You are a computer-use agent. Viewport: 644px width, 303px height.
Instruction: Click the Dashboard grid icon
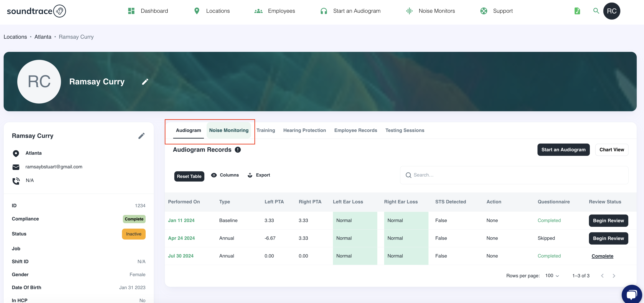coord(131,11)
